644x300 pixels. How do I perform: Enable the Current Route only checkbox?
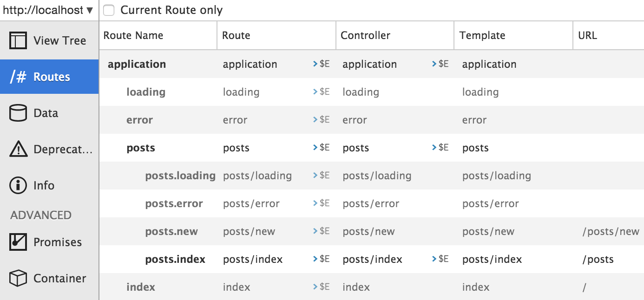click(x=109, y=10)
